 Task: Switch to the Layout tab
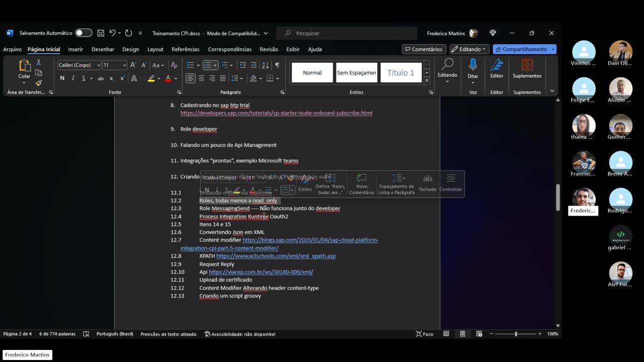[155, 49]
